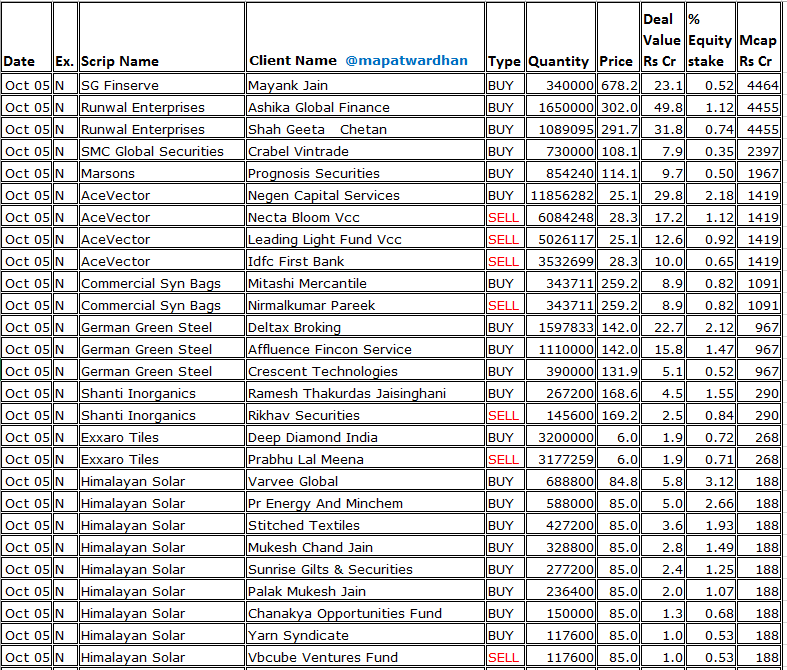Click Varvee Global client cell

point(365,482)
